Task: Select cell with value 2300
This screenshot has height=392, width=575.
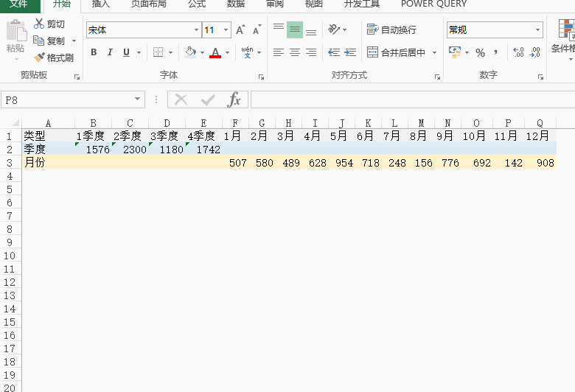Action: pos(130,150)
